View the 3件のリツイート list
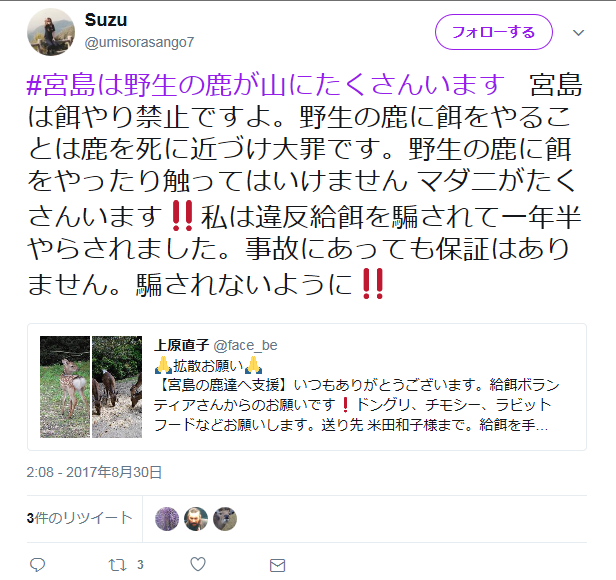 pyautogui.click(x=79, y=518)
